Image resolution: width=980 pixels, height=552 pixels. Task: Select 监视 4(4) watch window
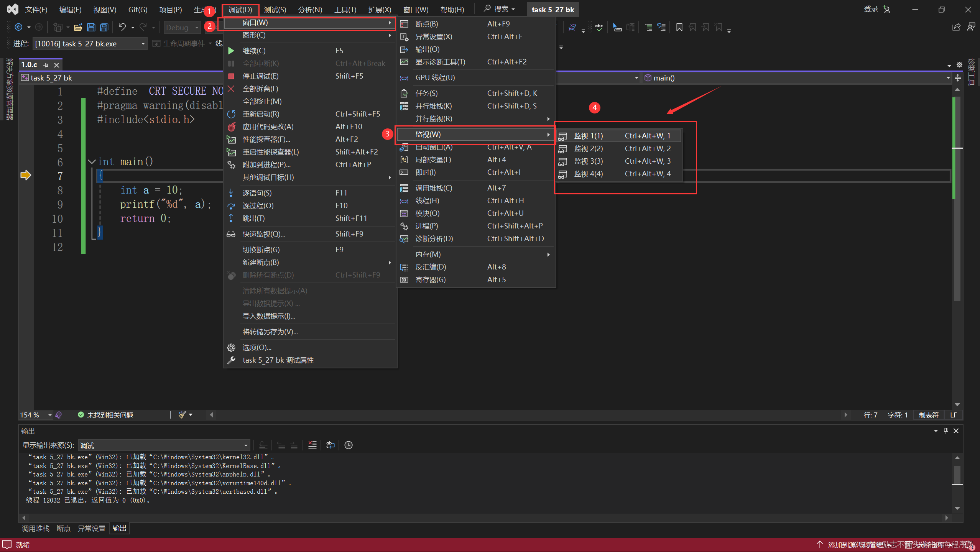[x=618, y=174]
